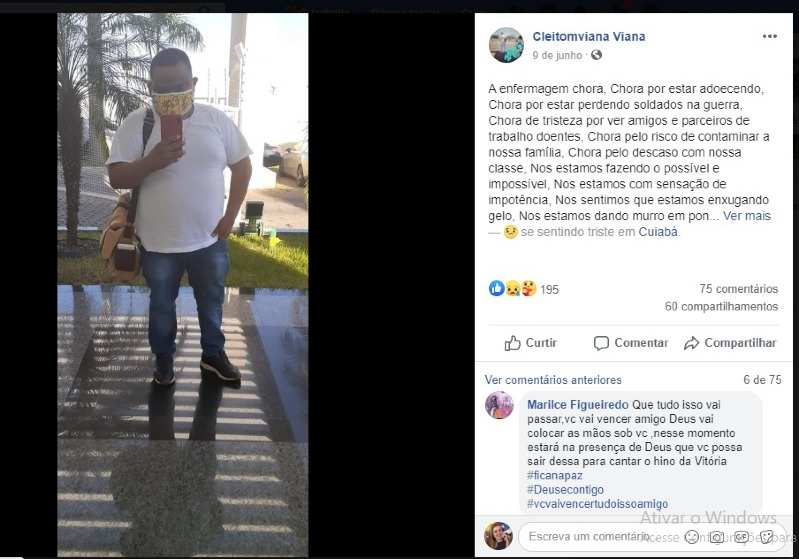Click the #ficanapaz hashtag
This screenshot has width=799, height=559.
[x=554, y=475]
